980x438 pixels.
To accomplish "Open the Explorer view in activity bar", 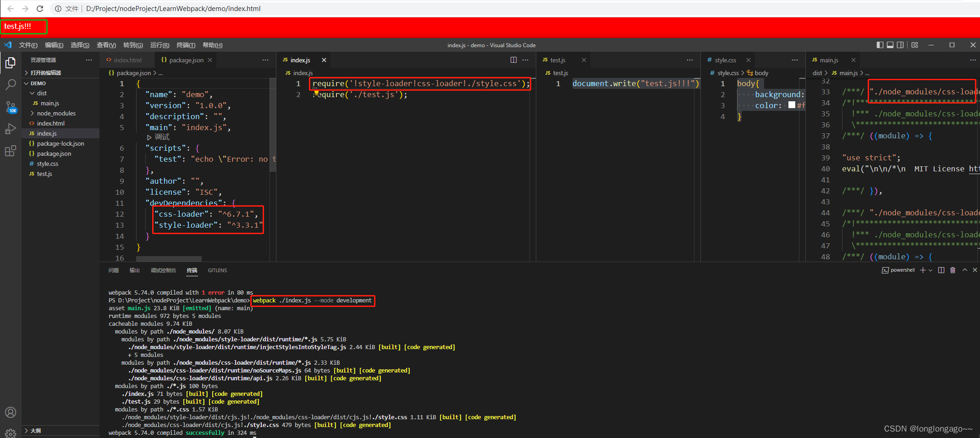I will tap(10, 63).
